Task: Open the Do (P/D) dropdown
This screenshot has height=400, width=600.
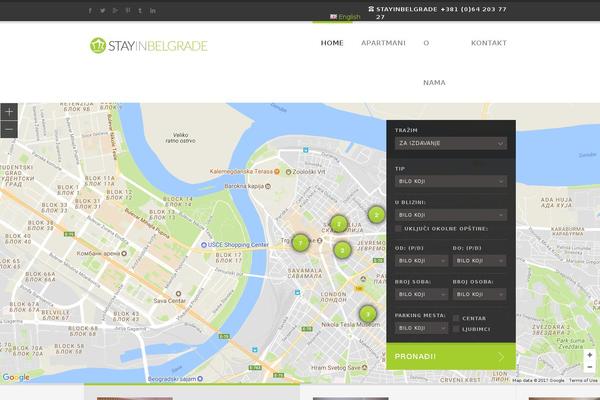Action: pyautogui.click(x=479, y=261)
